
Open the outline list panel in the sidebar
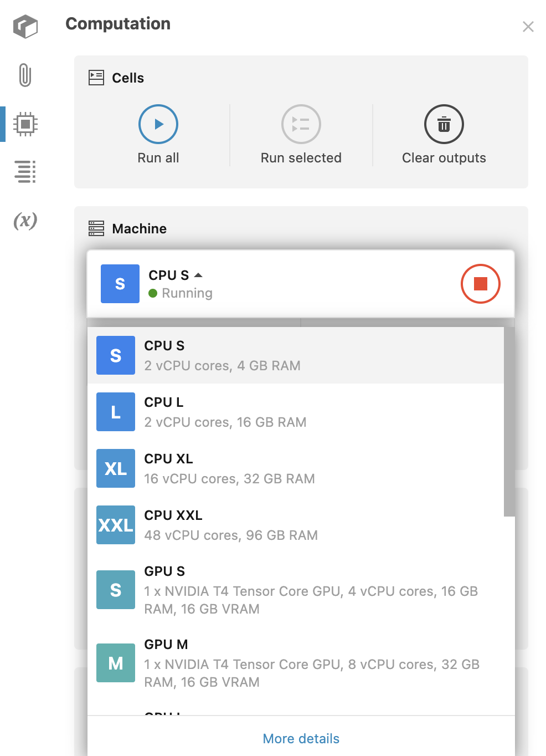point(25,172)
